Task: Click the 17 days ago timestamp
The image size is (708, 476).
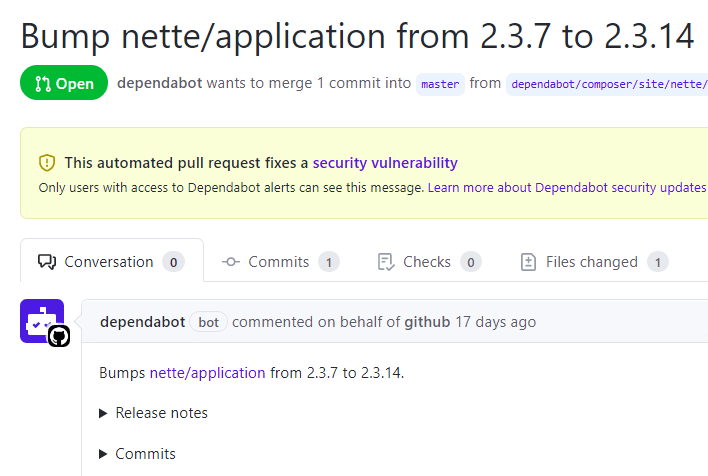Action: tap(495, 322)
